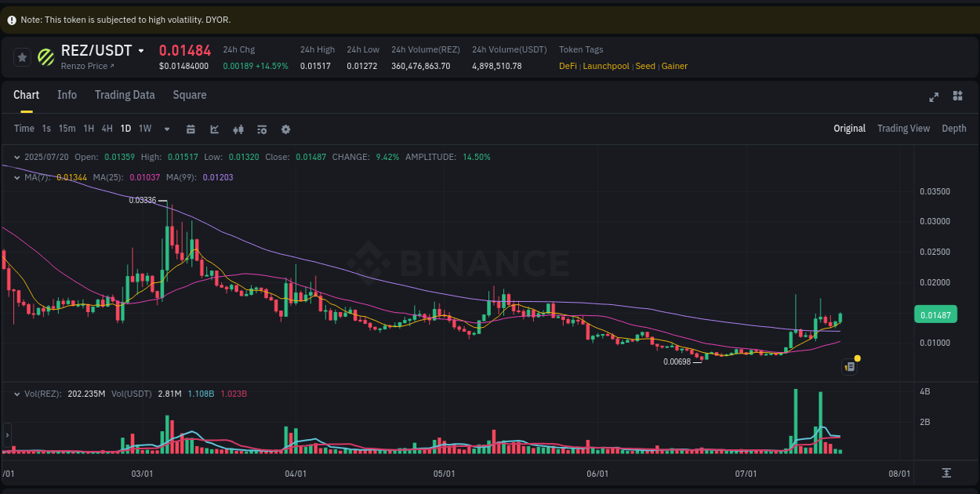Switch chart to Trading View mode
The image size is (980, 494).
pyautogui.click(x=903, y=128)
